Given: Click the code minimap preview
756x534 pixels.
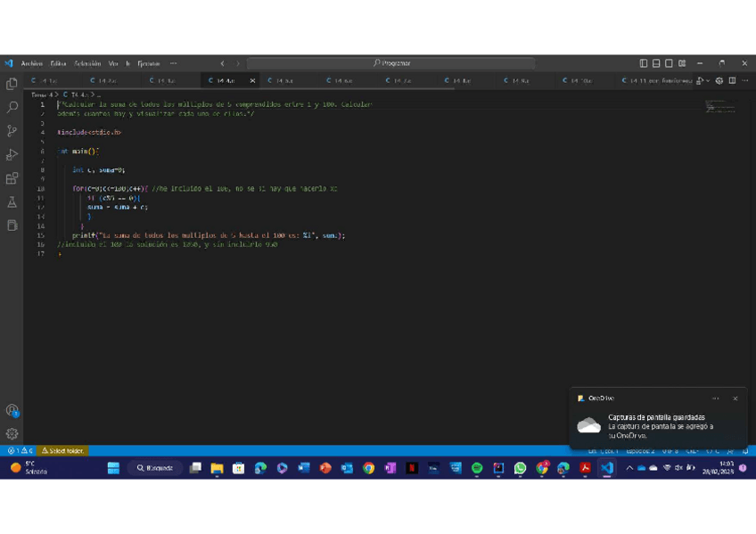Looking at the screenshot, I should click(x=720, y=107).
